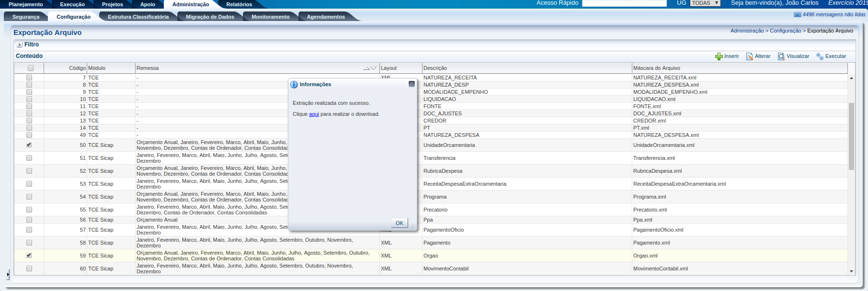
Task: Click the Executar gears icon
Action: coord(820,56)
